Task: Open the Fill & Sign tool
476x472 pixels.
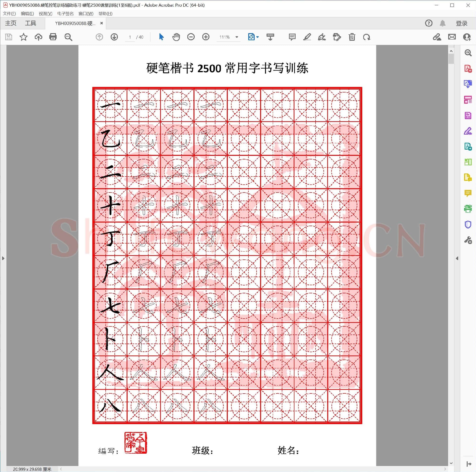Action: coord(468,132)
